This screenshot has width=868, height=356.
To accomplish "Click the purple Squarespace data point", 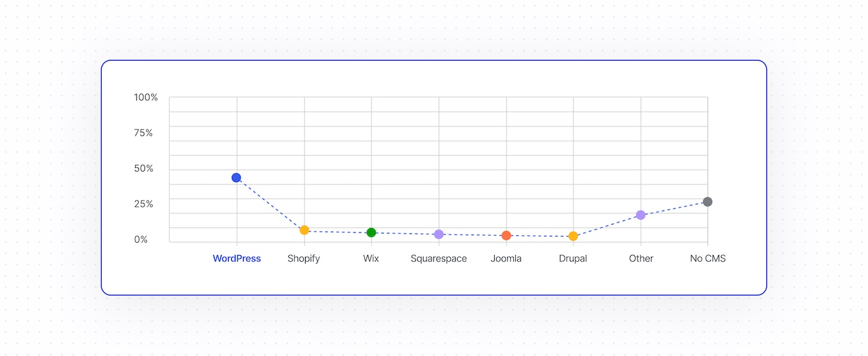I will pyautogui.click(x=439, y=234).
